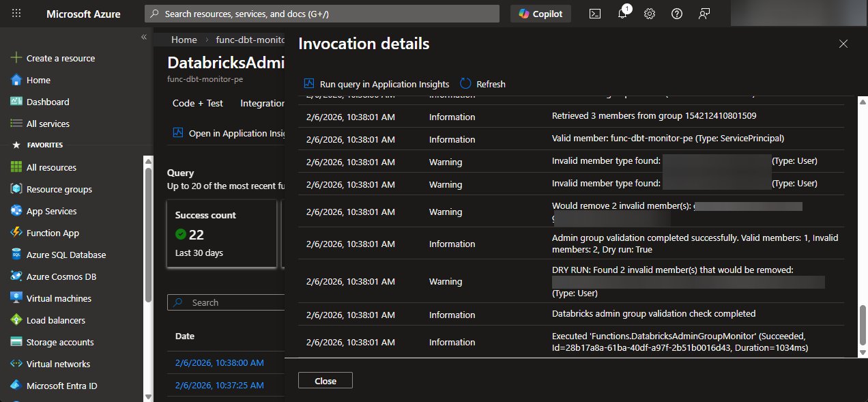This screenshot has width=868, height=402.
Task: Open the Copilot assistant
Action: 540,13
